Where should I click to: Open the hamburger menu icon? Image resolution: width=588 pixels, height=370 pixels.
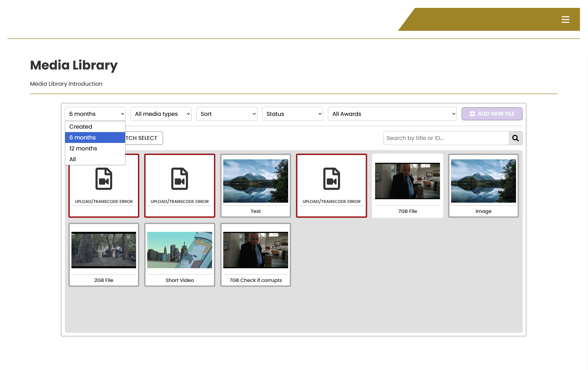click(565, 19)
